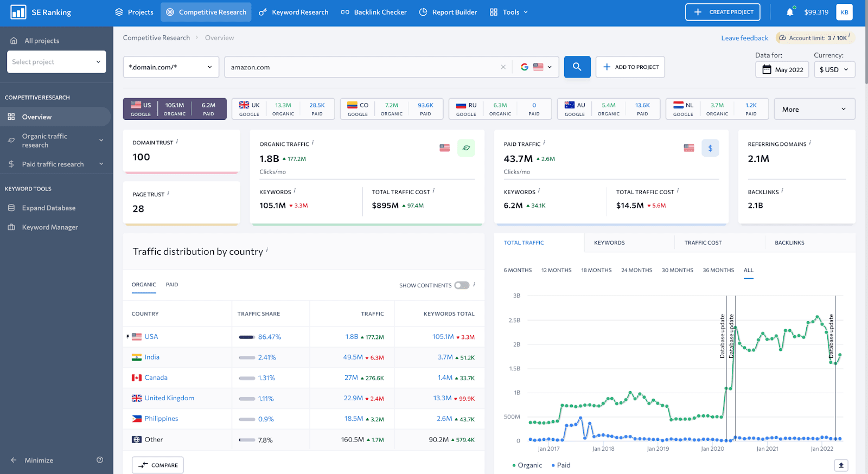Click the Show Continents info icon

(474, 284)
